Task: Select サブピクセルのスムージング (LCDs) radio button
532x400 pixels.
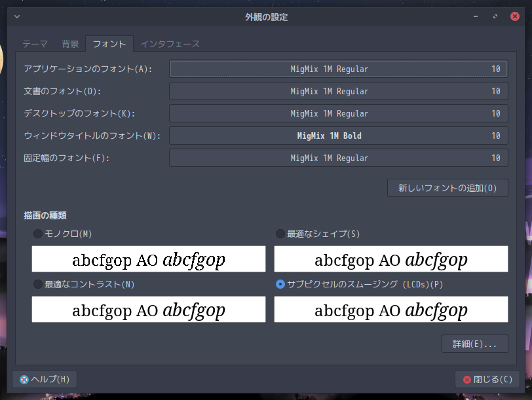Action: (x=359, y=284)
